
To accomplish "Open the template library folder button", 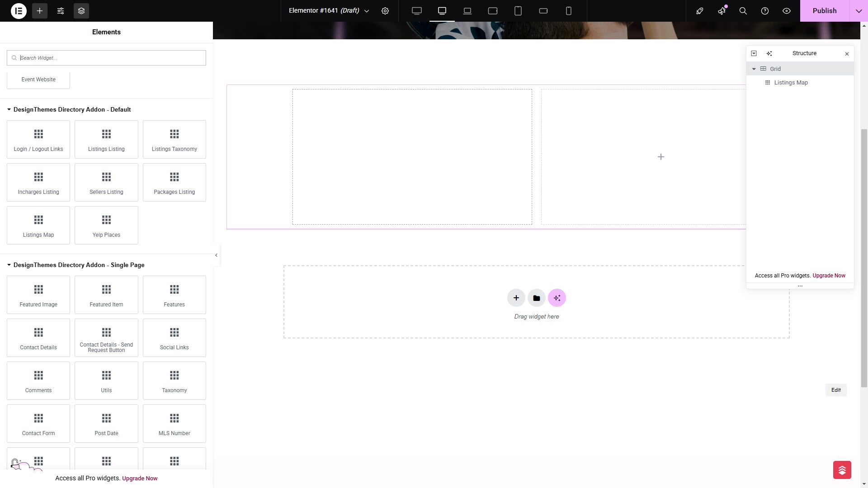I will click(x=536, y=298).
